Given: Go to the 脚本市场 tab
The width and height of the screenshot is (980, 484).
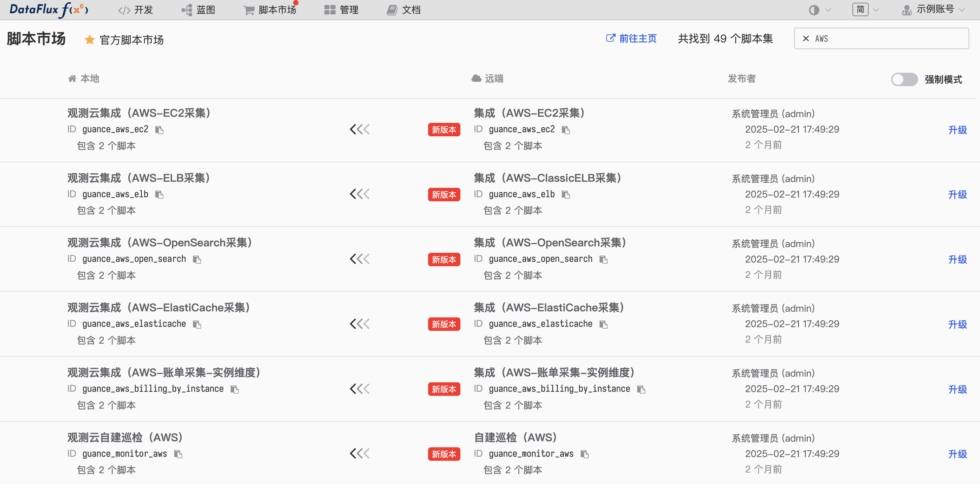Looking at the screenshot, I should coord(270,10).
